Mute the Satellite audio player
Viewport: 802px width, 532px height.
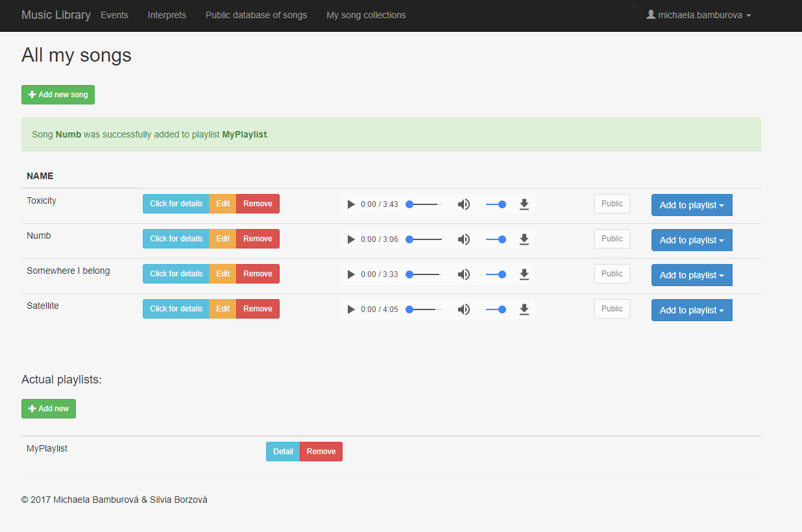click(x=464, y=309)
